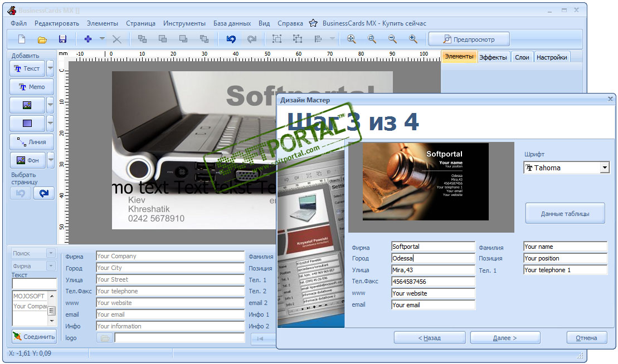This screenshot has width=618, height=364.
Task: Open the dropdown arrow next to the rectangle button
Action: (50, 124)
